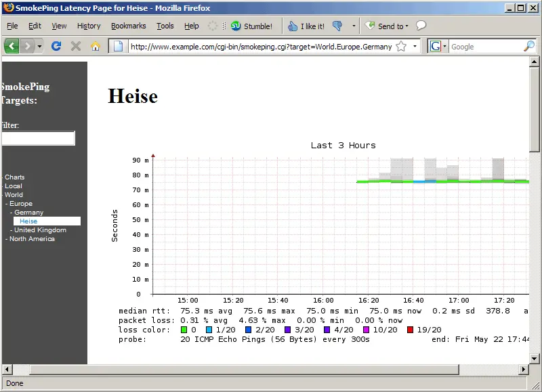Open the History menu
Screen dimensions: 542x392
[89, 26]
